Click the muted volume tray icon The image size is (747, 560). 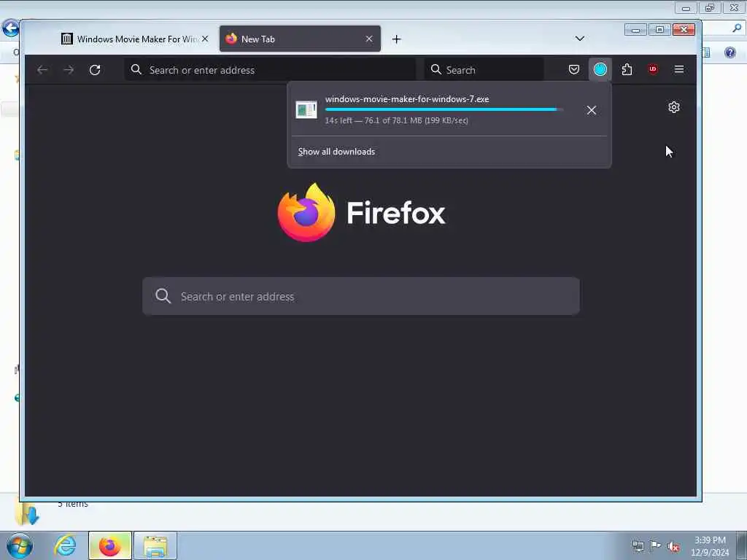[673, 547]
